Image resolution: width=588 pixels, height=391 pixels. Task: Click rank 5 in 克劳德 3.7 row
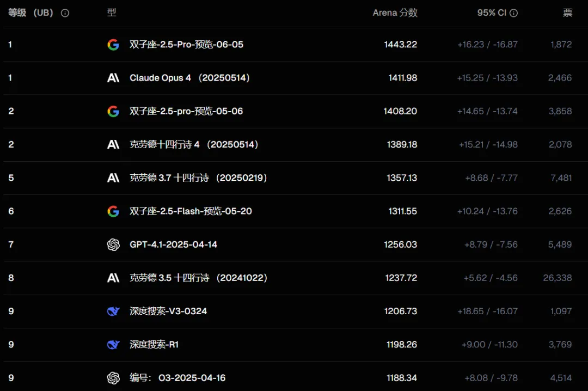(x=11, y=178)
